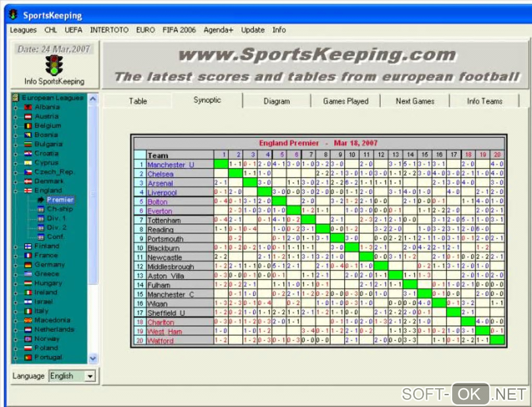
Task: Open the EURO menu
Action: (x=146, y=30)
